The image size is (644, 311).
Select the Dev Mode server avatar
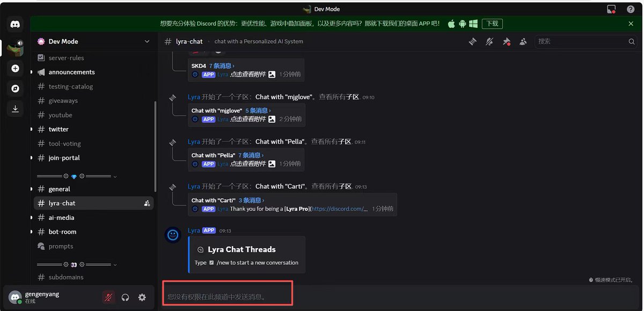pos(15,47)
